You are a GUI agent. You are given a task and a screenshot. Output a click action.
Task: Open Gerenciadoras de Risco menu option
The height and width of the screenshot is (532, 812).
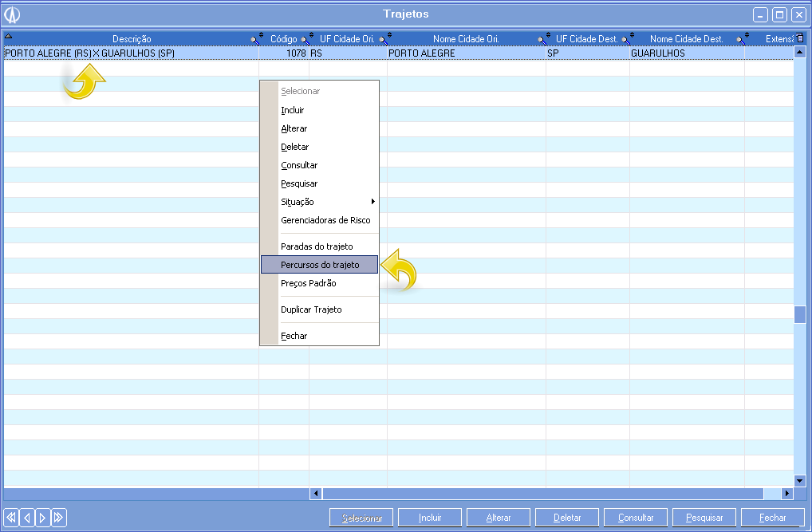click(325, 220)
